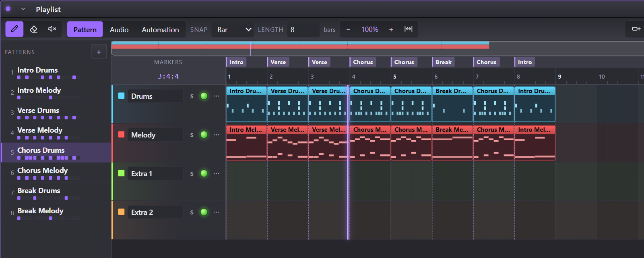Image resolution: width=644 pixels, height=258 pixels.
Task: Select the Intro Melody pattern
Action: click(56, 92)
